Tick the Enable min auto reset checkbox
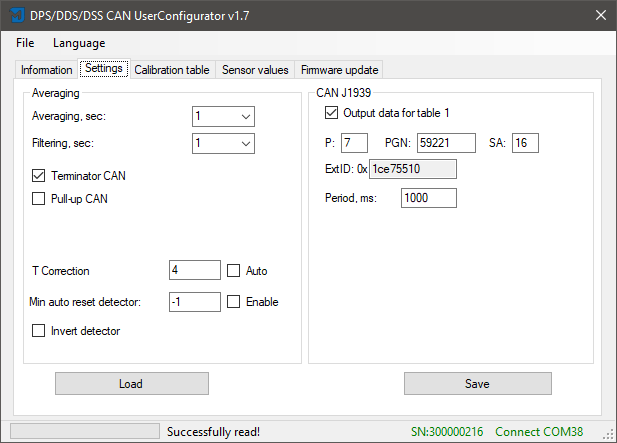This screenshot has width=617, height=443. pos(234,302)
